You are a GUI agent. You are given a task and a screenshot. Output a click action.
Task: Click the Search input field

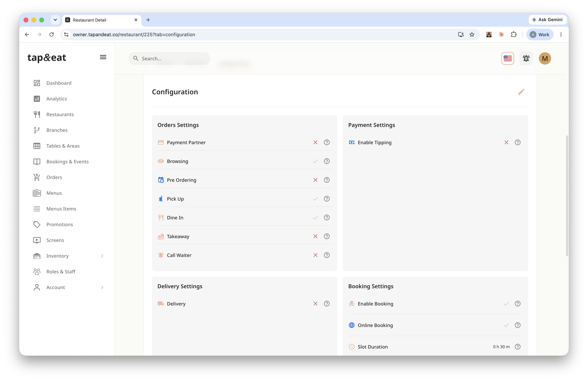[x=169, y=59]
